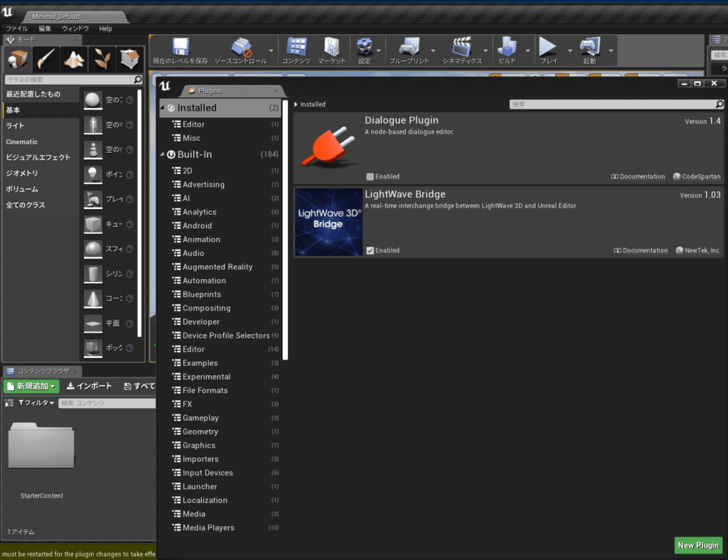
Task: Open the Cinematics dropdown arrow
Action: coord(486,51)
